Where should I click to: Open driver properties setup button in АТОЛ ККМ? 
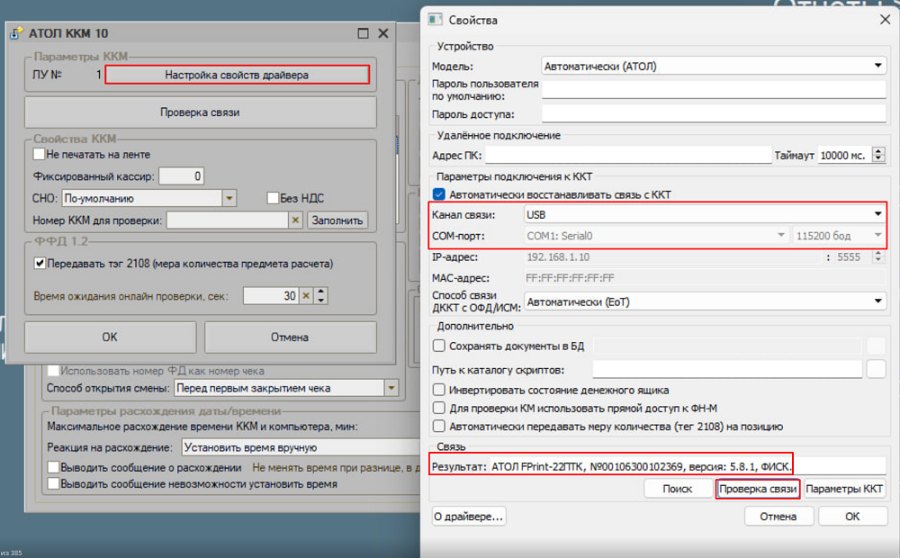point(237,75)
